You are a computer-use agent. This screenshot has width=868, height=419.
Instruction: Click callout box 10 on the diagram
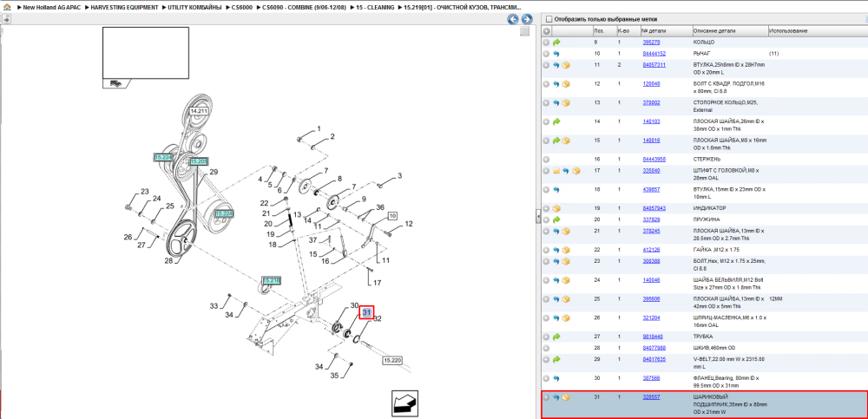(392, 215)
